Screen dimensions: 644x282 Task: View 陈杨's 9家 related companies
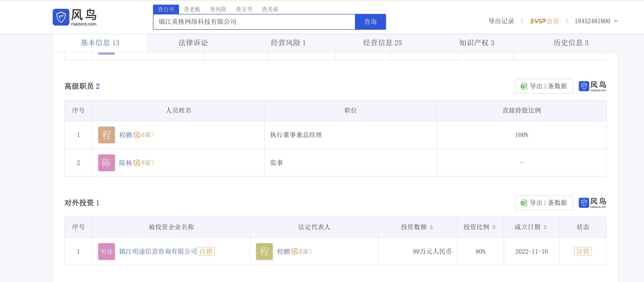147,163
